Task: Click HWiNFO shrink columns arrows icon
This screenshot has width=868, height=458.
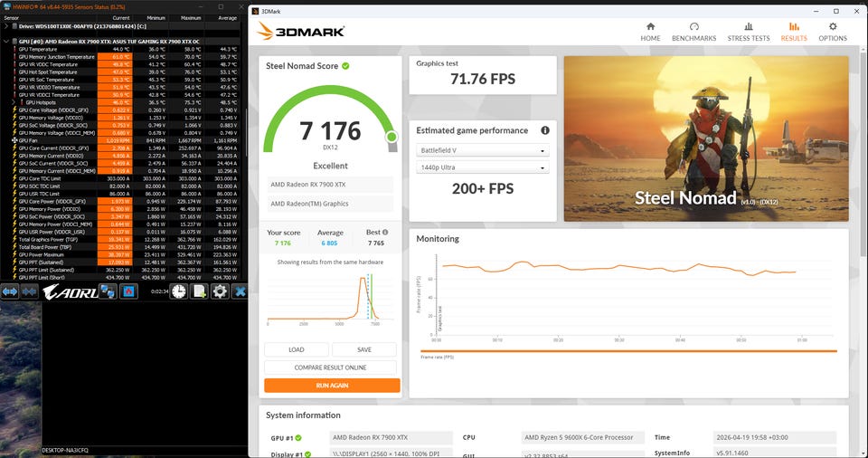Action: click(29, 291)
